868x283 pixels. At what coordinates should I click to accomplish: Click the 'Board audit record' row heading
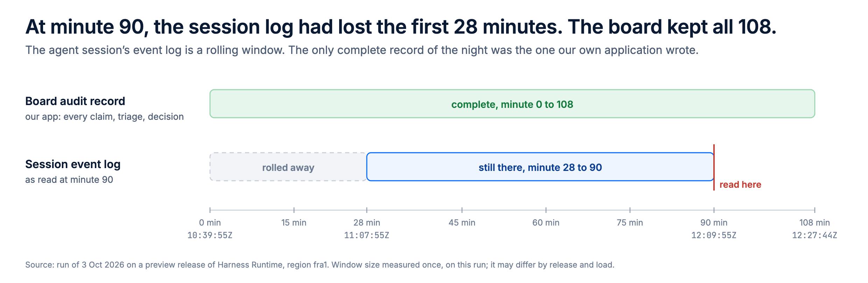75,101
